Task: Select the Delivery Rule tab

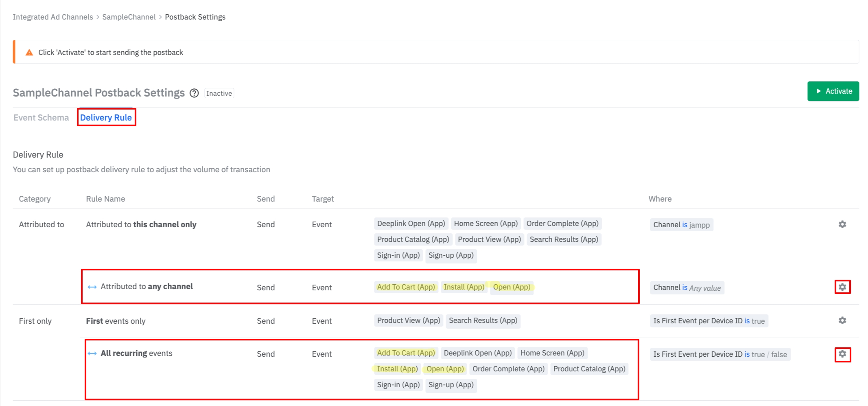Action: pyautogui.click(x=106, y=118)
